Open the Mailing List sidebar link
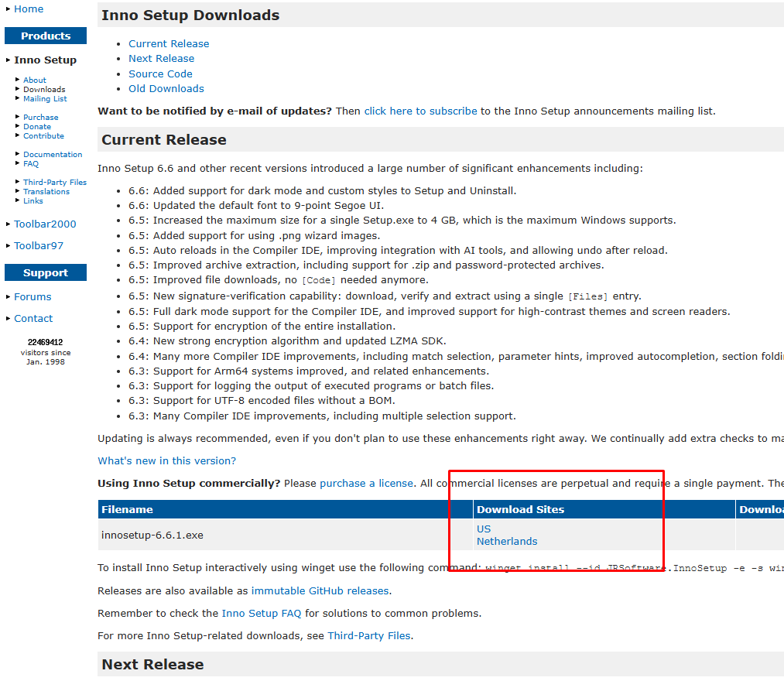This screenshot has width=784, height=681. [45, 99]
